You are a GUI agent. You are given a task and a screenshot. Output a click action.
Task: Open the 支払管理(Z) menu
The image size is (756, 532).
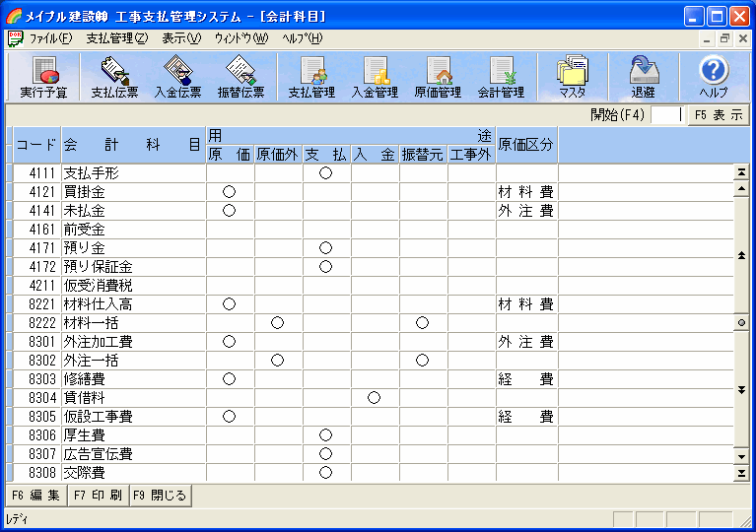(116, 38)
